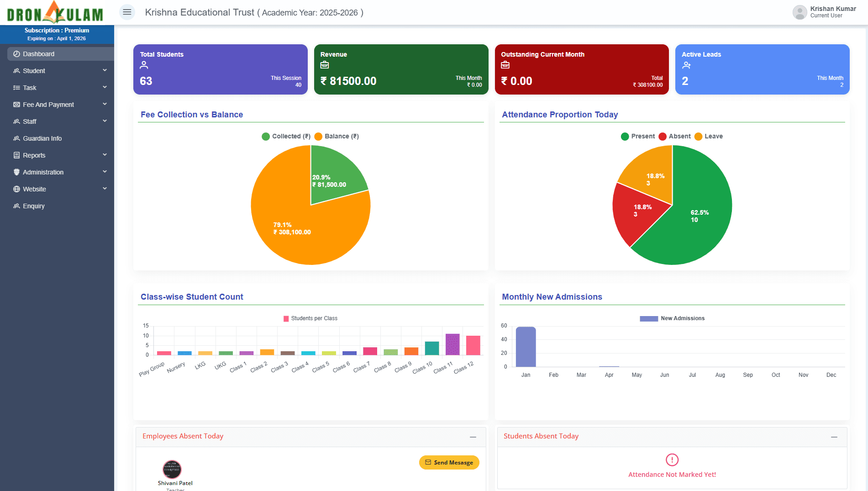Click the user avatar icon for Krishan Kumar
The height and width of the screenshot is (491, 868).
[x=800, y=12]
